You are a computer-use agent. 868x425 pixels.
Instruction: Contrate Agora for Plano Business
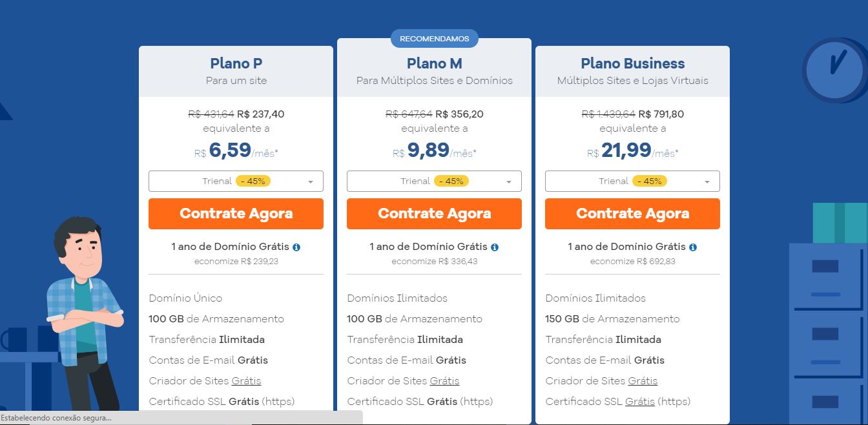click(632, 214)
